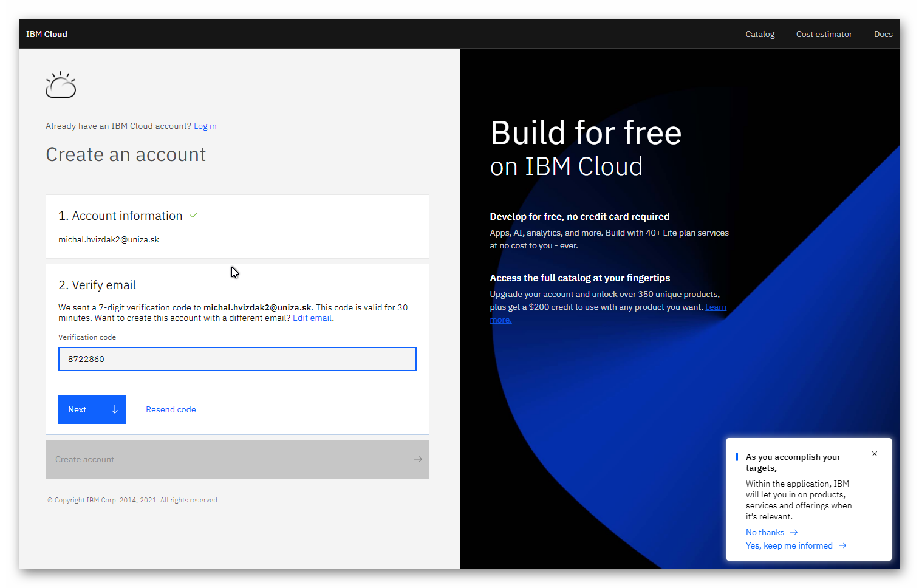Open the Learn more link
The width and height of the screenshot is (919, 588).
(x=715, y=307)
